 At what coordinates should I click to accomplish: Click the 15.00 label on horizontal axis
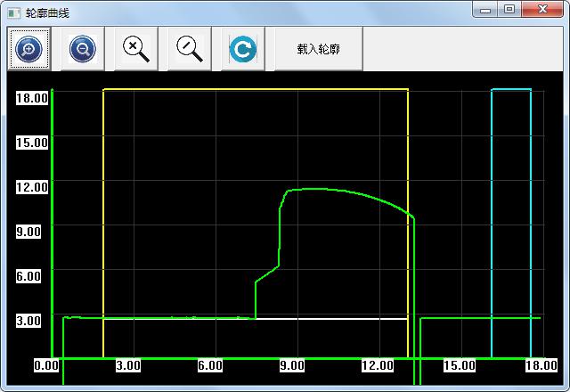459,365
